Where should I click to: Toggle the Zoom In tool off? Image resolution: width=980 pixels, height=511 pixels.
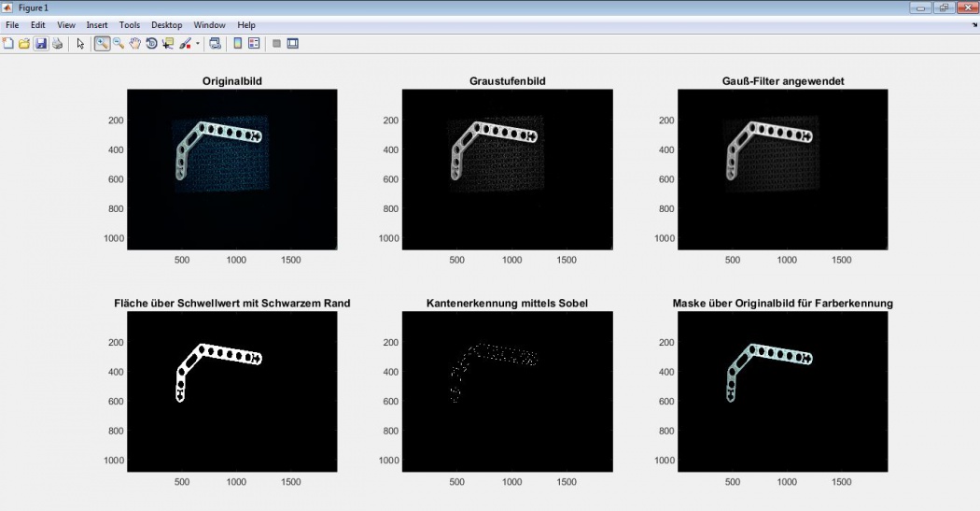102,43
